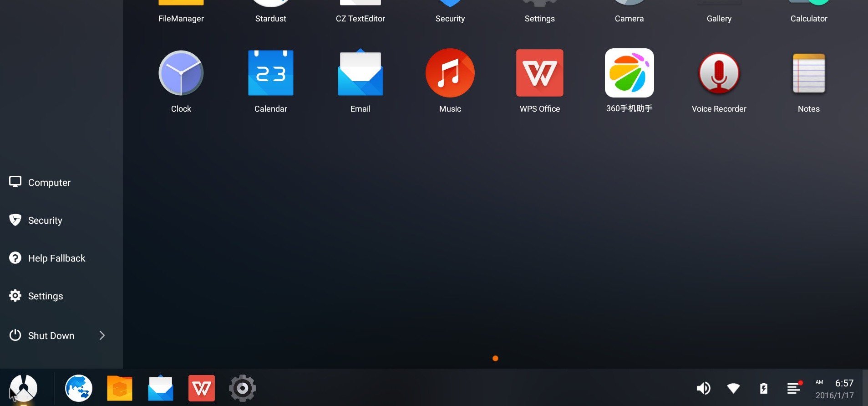Click the orange page indicator dot
The image size is (868, 406).
[x=495, y=359]
